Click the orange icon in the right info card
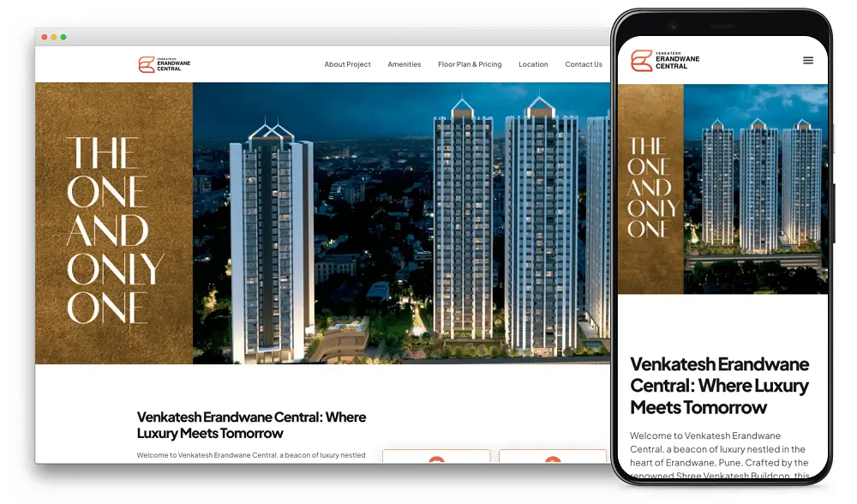Image resolution: width=857 pixels, height=504 pixels. coord(553,459)
